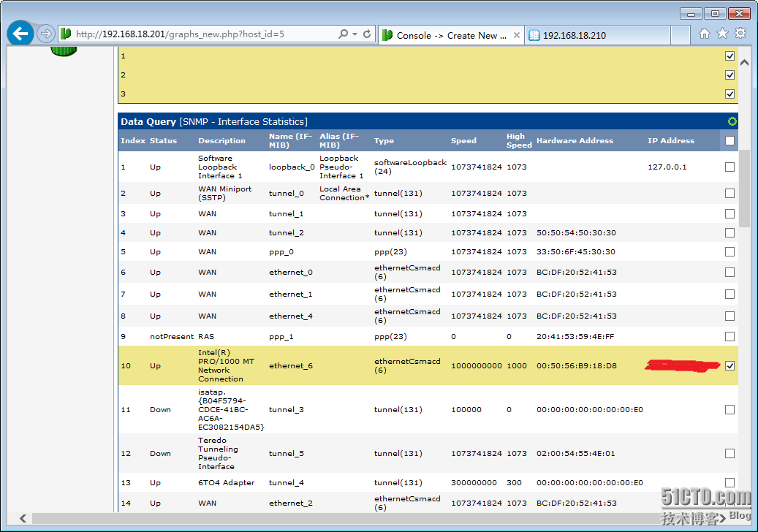Viewport: 758px width, 532px height.
Task: Switch to Console -> Create New tab
Action: 450,35
